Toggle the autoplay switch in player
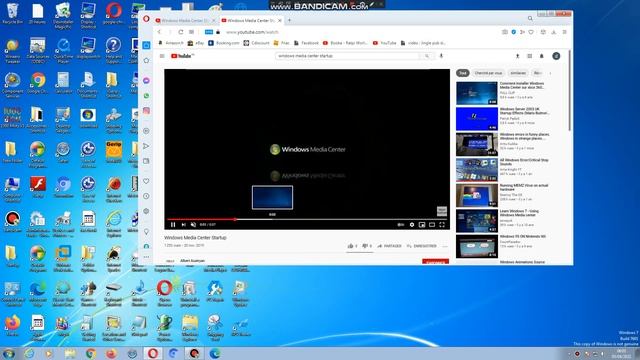 click(x=401, y=224)
